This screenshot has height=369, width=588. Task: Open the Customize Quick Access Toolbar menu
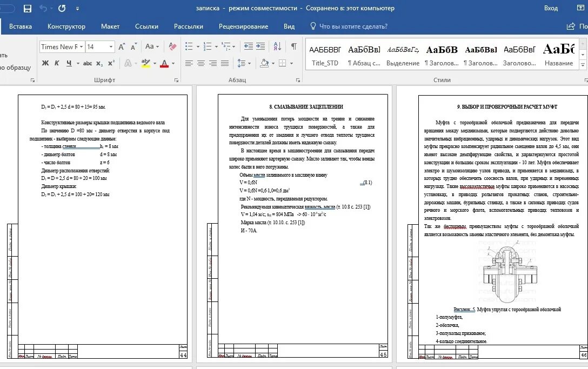tap(77, 8)
